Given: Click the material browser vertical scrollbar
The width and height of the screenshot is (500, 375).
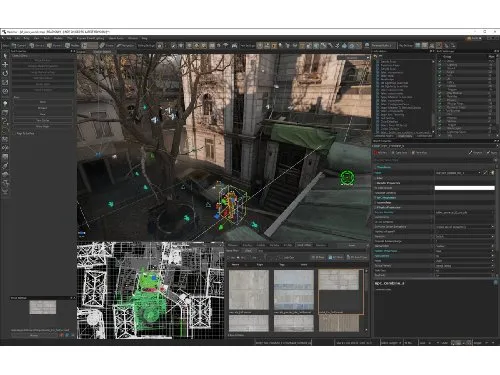Looking at the screenshot, I should (x=367, y=300).
